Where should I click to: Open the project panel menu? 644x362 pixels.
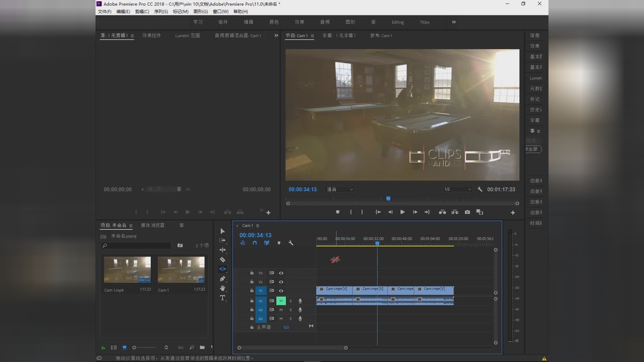click(x=131, y=226)
